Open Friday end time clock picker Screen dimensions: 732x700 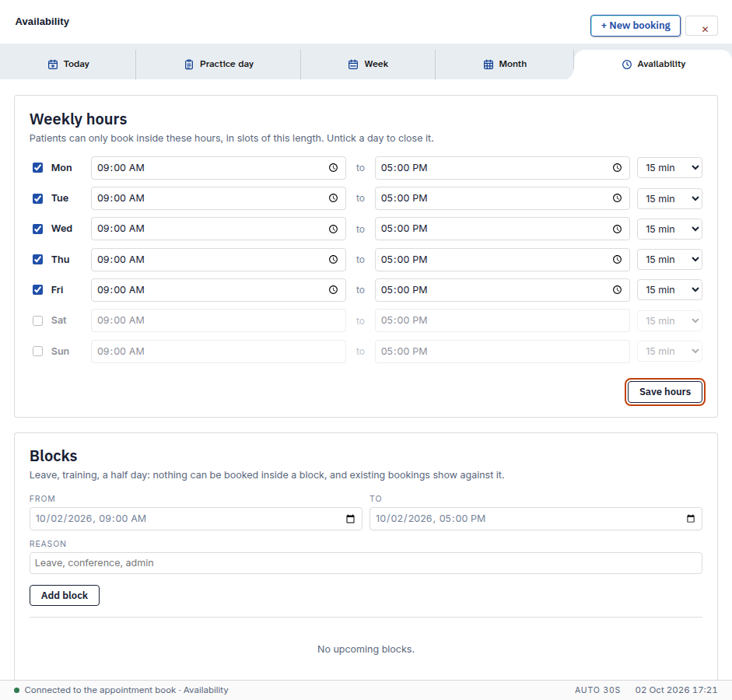[617, 290]
